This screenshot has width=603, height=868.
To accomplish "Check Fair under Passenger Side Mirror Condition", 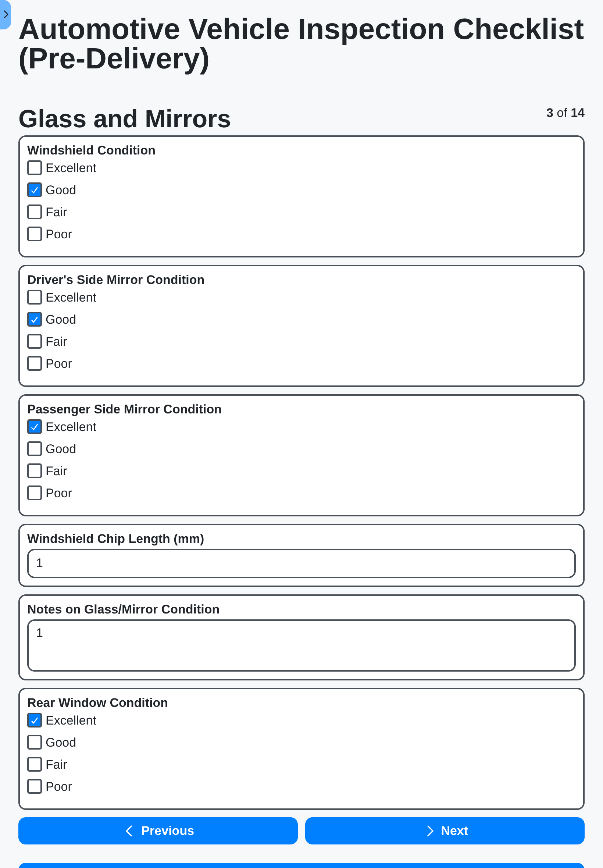I will click(x=35, y=471).
